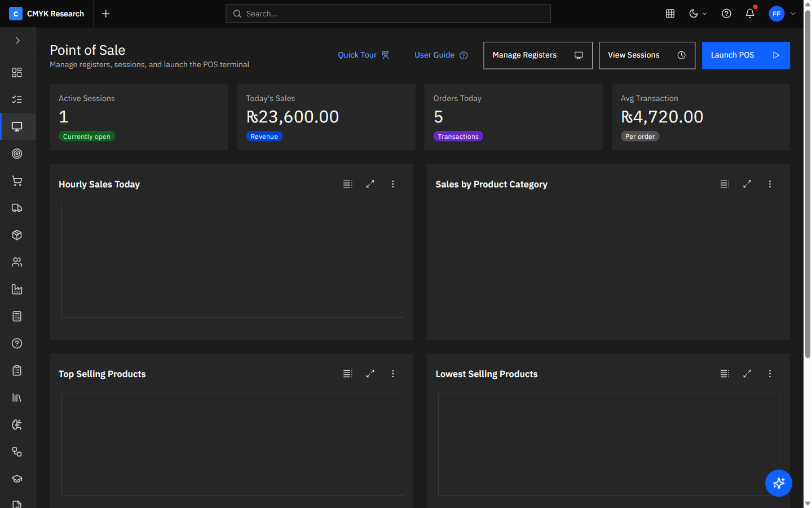This screenshot has width=812, height=508.
Task: Open the dark mode theme dropdown
Action: coord(698,14)
